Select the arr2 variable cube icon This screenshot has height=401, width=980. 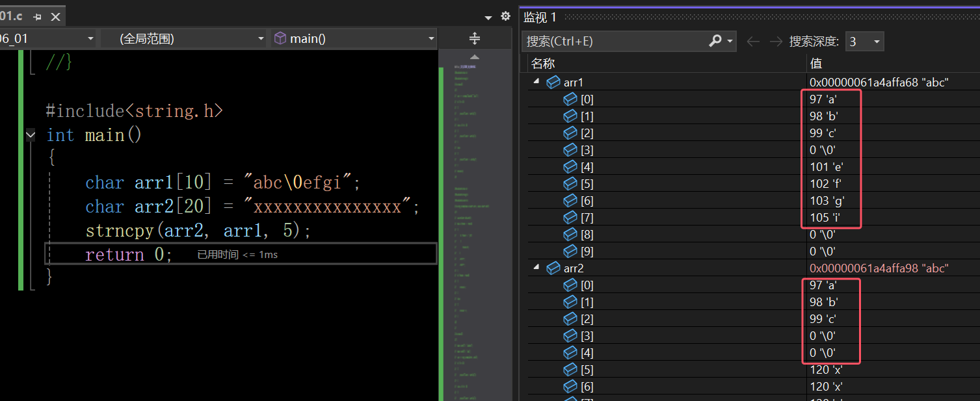(x=553, y=268)
